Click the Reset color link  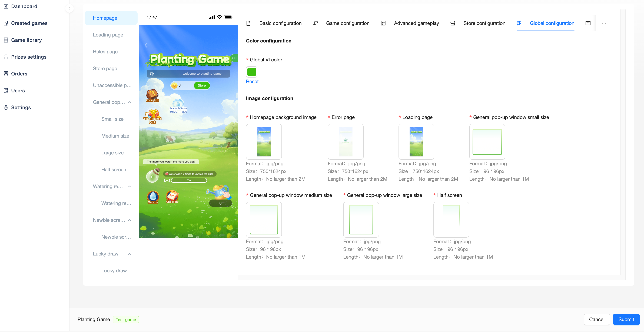pyautogui.click(x=252, y=81)
